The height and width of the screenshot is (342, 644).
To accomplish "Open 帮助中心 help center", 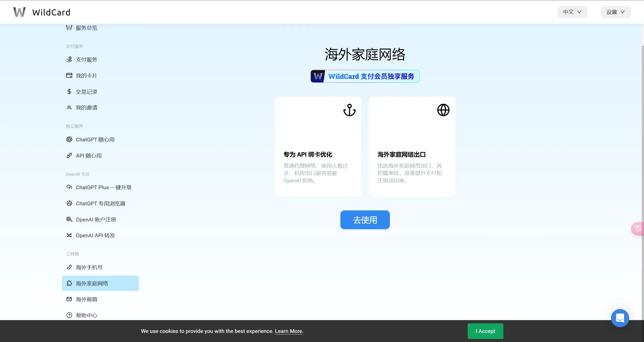I will 87,315.
